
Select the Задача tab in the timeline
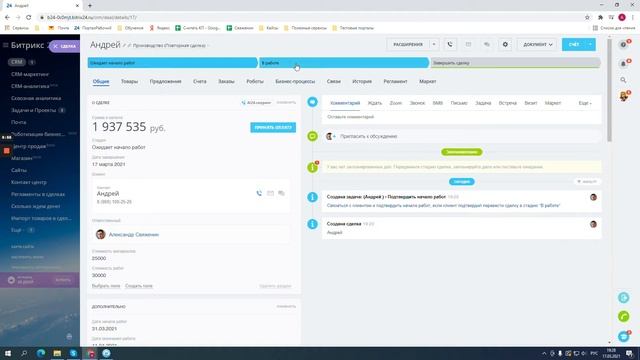(483, 103)
